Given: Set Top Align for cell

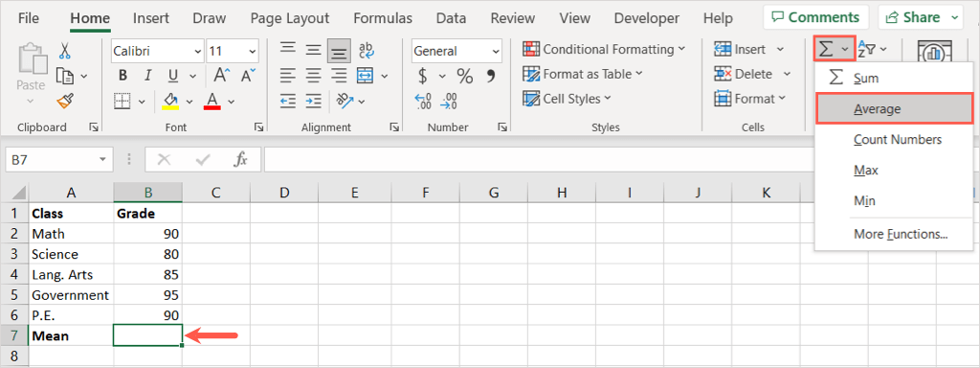Looking at the screenshot, I should (x=288, y=49).
